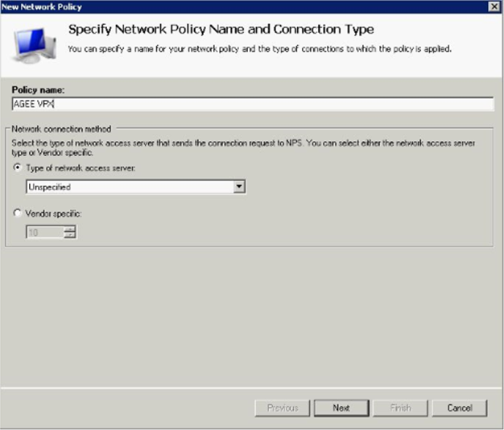Click the Cancel button
This screenshot has height=430, width=504.
pyautogui.click(x=460, y=407)
